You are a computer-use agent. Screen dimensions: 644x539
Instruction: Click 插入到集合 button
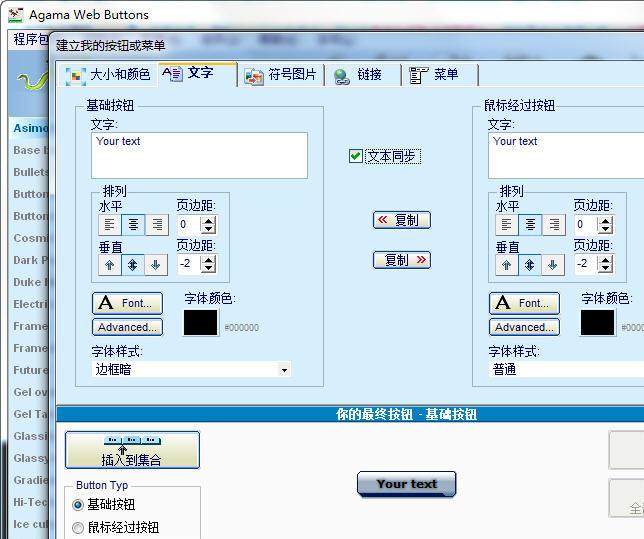tap(132, 450)
